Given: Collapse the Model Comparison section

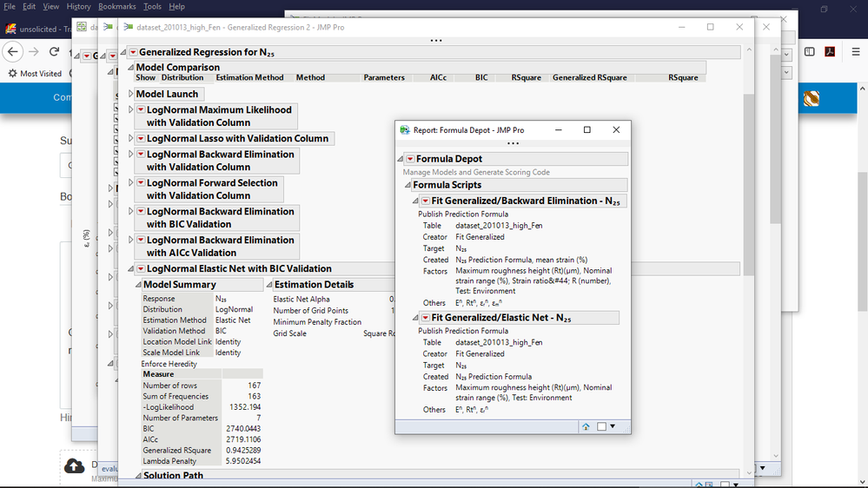Looking at the screenshot, I should click(x=130, y=67).
